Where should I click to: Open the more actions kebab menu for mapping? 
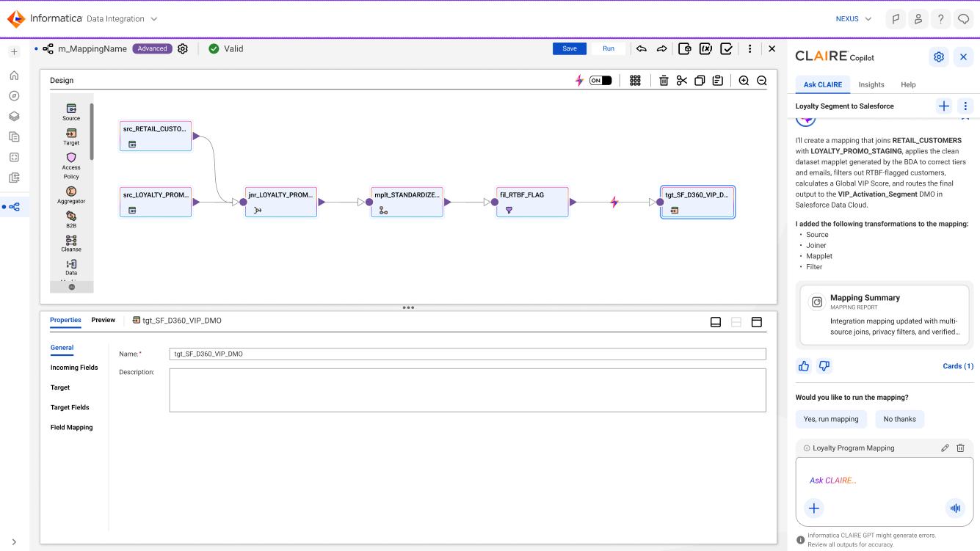coord(749,49)
